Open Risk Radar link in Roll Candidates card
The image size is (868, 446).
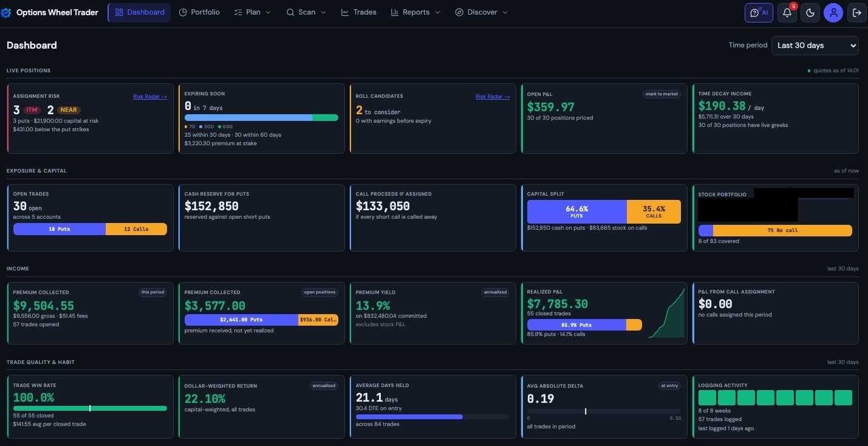[x=493, y=97]
